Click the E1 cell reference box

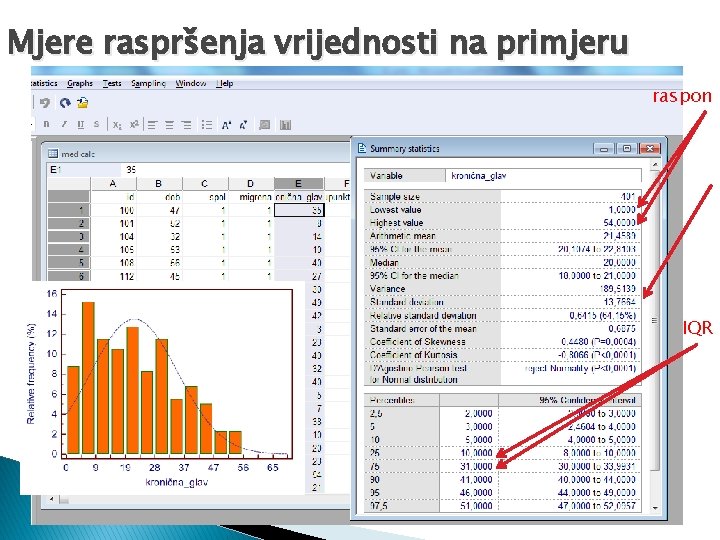point(84,169)
